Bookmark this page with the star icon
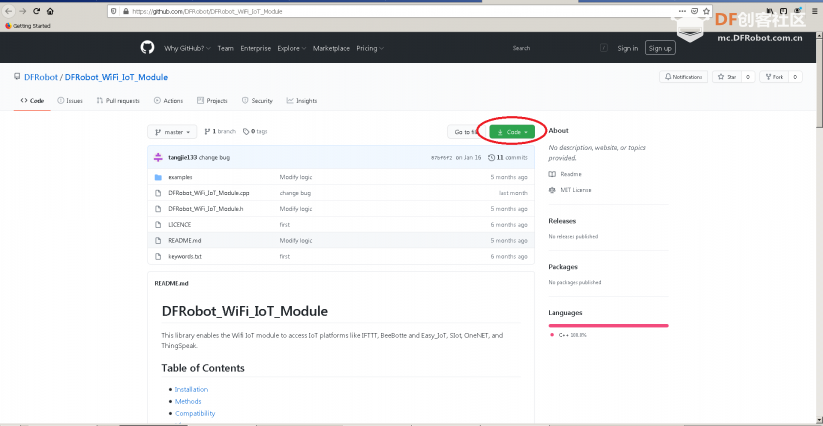The image size is (823, 426). point(706,11)
